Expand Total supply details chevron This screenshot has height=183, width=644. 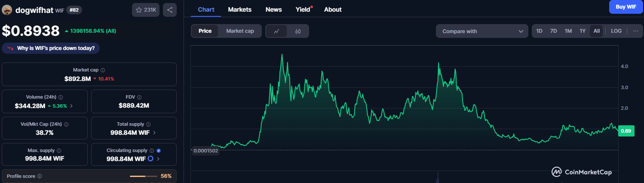pyautogui.click(x=154, y=133)
